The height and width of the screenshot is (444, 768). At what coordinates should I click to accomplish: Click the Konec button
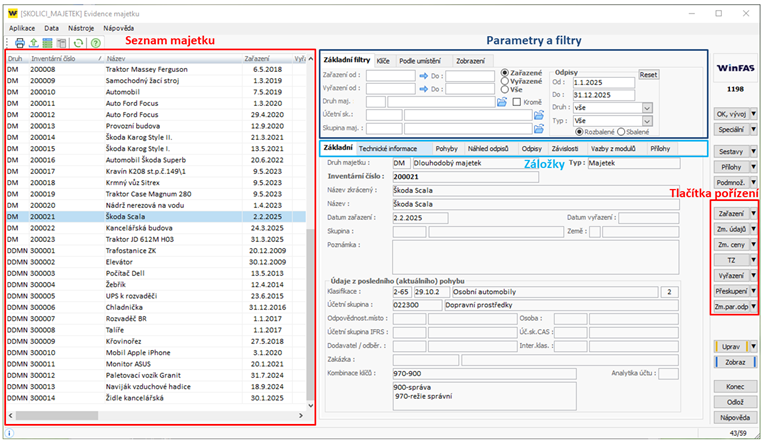tap(735, 387)
